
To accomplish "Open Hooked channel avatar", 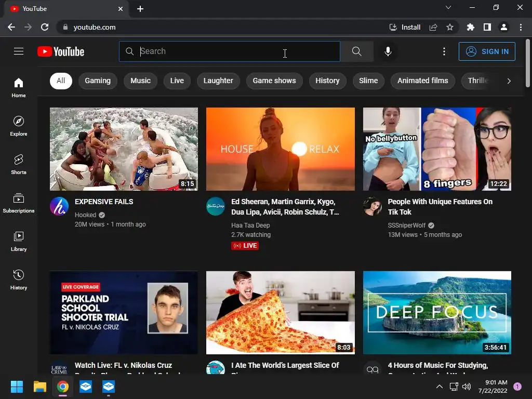I will pyautogui.click(x=59, y=206).
